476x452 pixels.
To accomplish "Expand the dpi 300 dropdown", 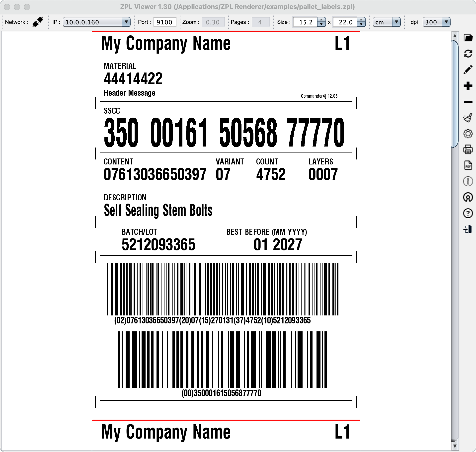I will pyautogui.click(x=446, y=22).
